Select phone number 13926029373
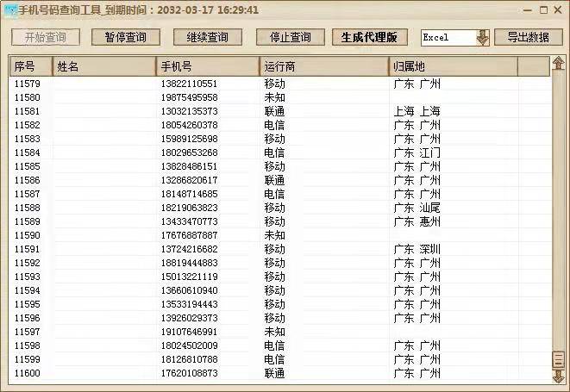The height and width of the screenshot is (392, 570). point(189,319)
